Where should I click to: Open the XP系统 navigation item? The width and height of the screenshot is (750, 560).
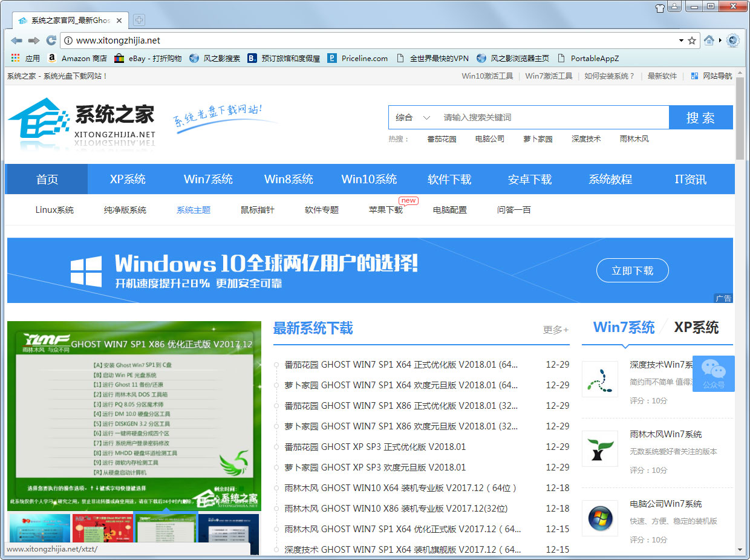click(x=128, y=179)
